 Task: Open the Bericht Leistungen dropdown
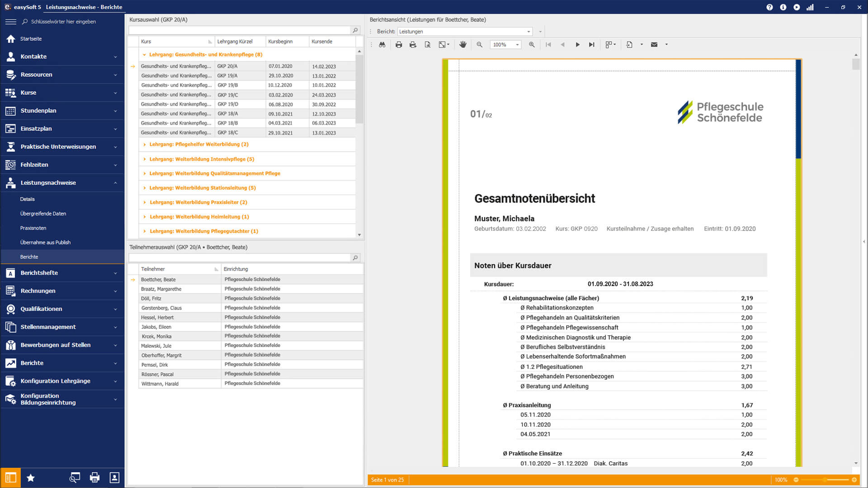pos(528,32)
